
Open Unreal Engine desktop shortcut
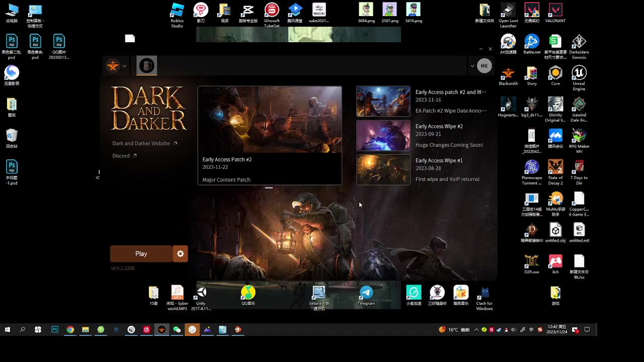click(579, 78)
